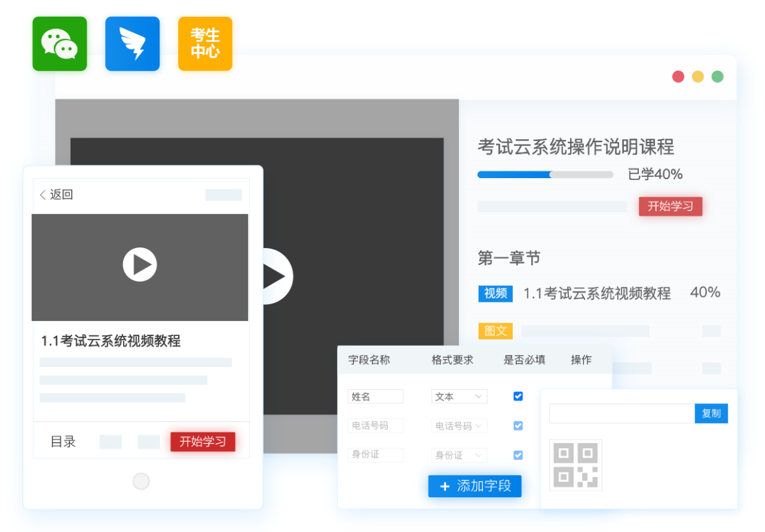The image size is (765, 532).
Task: Click the QR code image
Action: (576, 465)
